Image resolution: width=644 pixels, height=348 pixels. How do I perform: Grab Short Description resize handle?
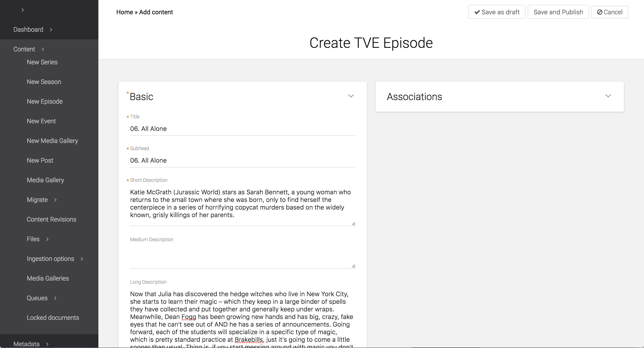(x=353, y=224)
